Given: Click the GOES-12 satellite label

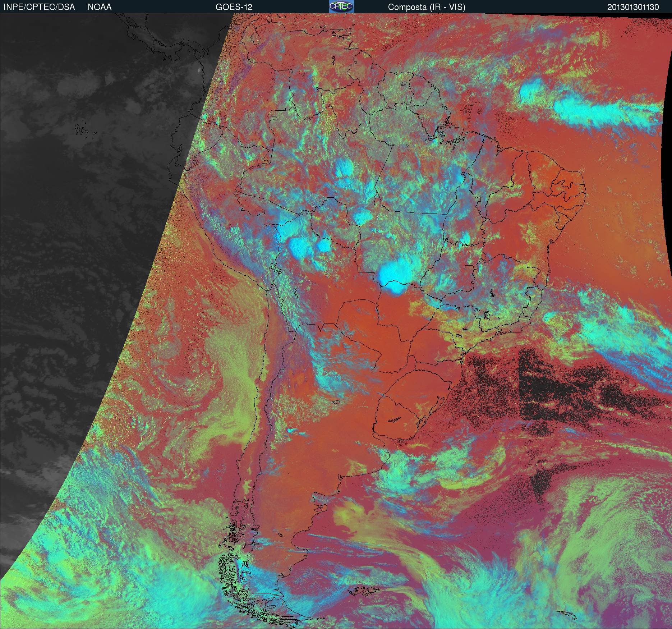Looking at the screenshot, I should click(234, 7).
